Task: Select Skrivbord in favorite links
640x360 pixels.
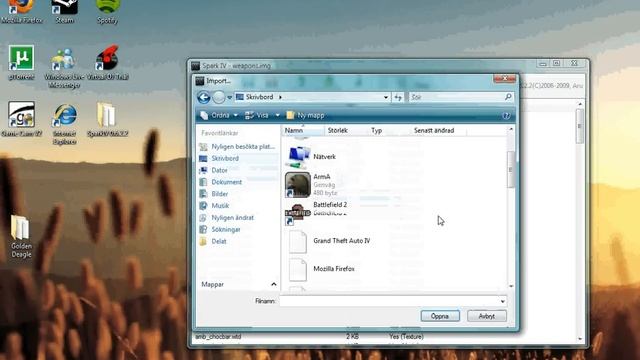Action: click(x=220, y=158)
